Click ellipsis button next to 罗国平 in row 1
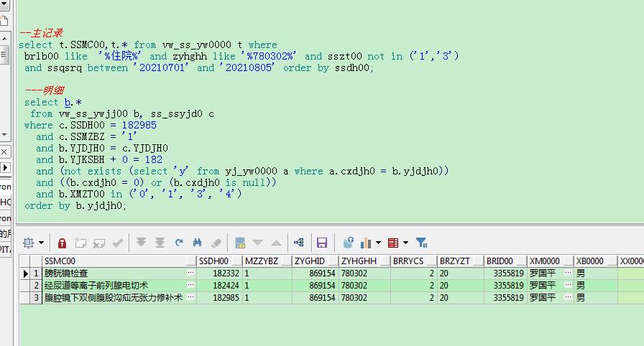 (x=568, y=273)
